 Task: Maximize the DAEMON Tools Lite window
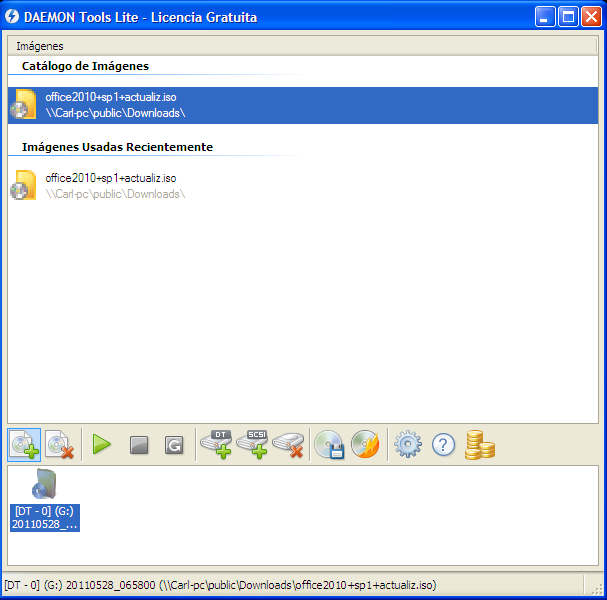coord(568,17)
